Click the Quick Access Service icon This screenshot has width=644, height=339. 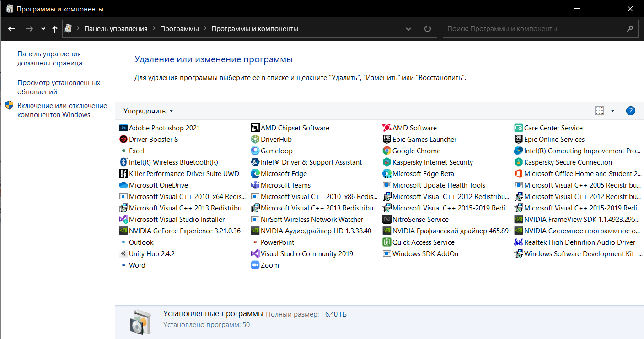tap(386, 242)
